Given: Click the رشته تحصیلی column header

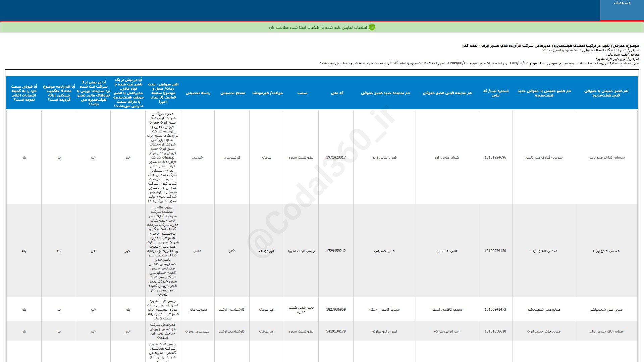Looking at the screenshot, I should click(x=198, y=93).
